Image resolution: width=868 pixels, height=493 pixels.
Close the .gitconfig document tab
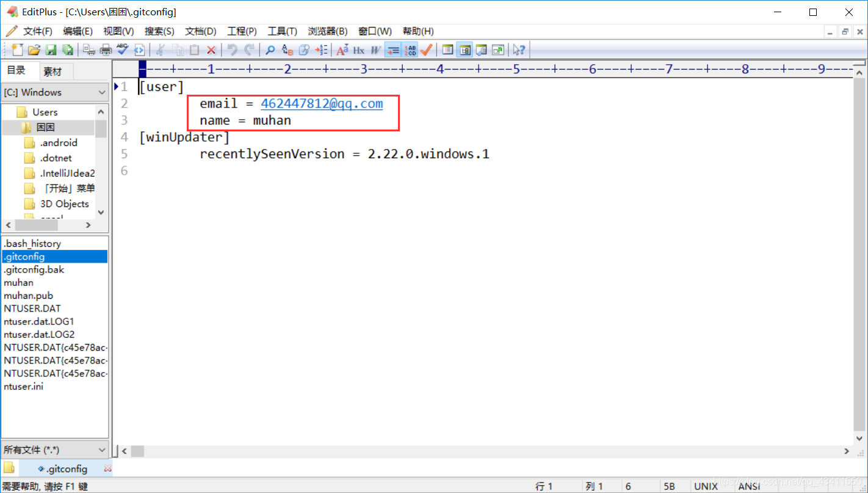pos(108,469)
